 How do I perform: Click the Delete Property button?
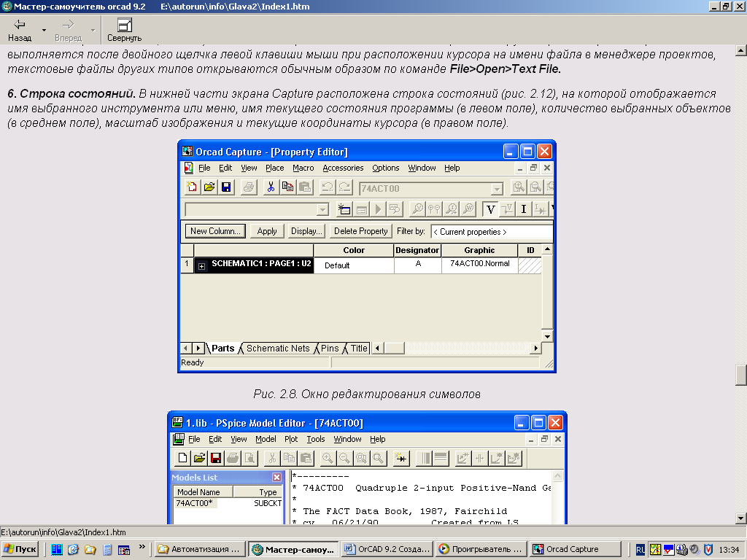coord(360,231)
